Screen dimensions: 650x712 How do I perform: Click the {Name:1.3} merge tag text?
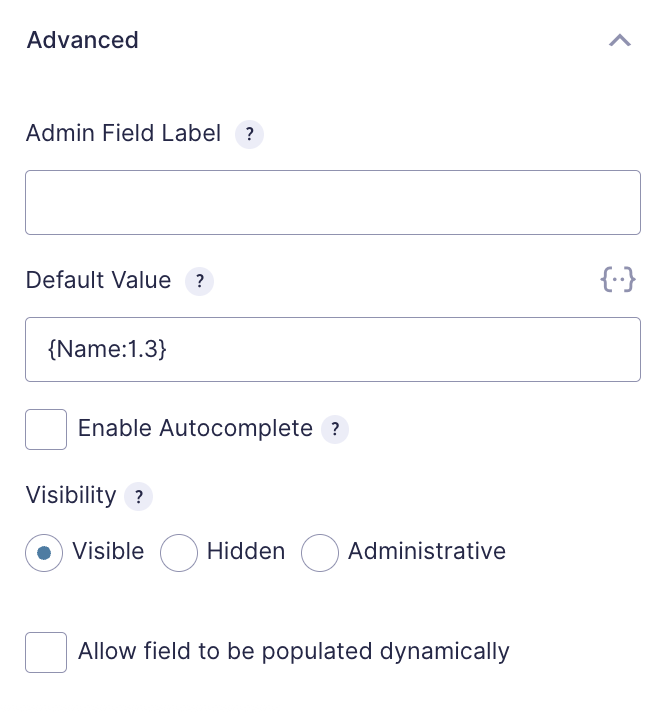pos(107,349)
